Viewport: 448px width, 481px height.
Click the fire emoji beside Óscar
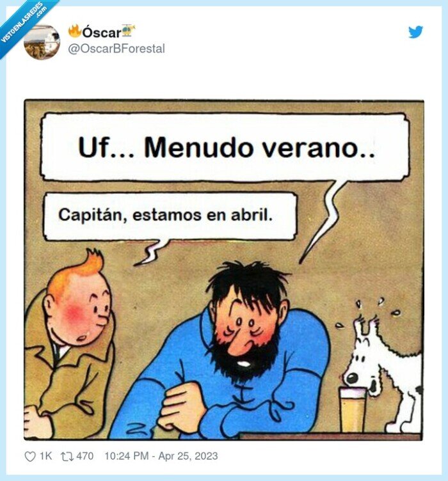[x=75, y=31]
